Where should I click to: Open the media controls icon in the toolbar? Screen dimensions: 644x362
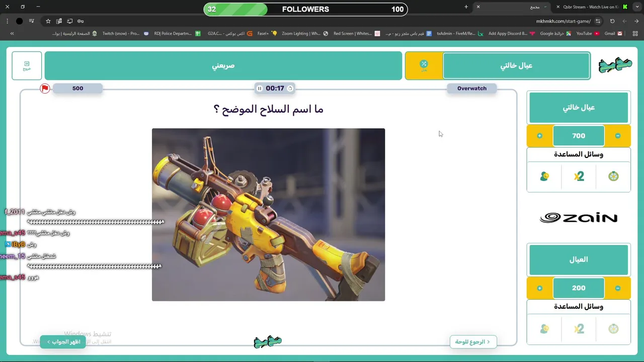pos(32,21)
